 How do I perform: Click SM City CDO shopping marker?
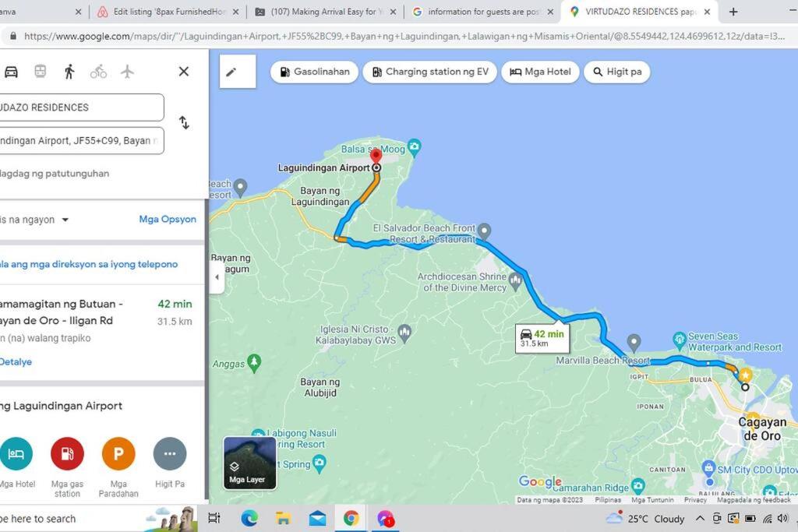[708, 467]
